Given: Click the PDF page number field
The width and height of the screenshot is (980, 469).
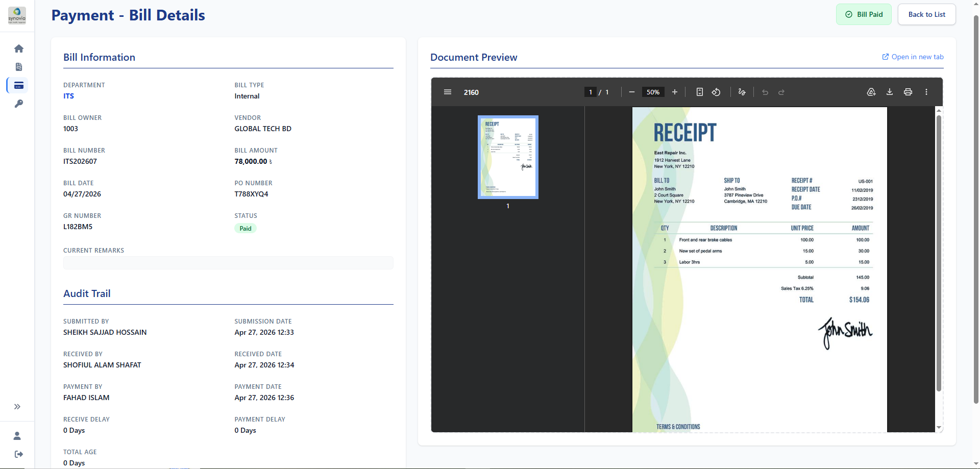Looking at the screenshot, I should click(x=591, y=92).
